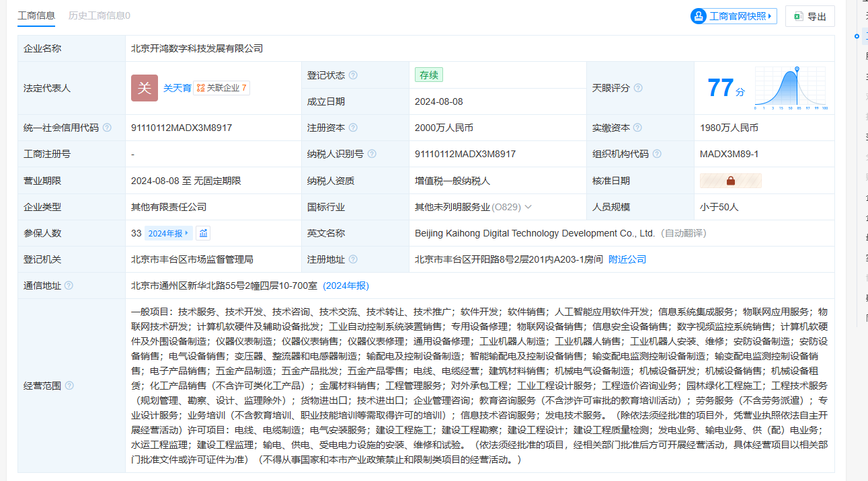Click the trend chart icon in 参保人数 row
This screenshot has height=481, width=868.
tap(203, 233)
